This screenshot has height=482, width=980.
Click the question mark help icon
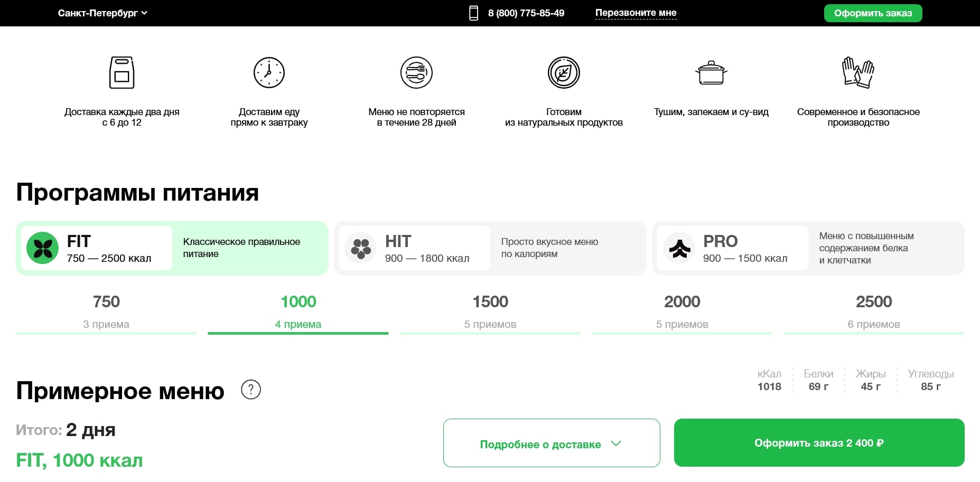pos(251,390)
